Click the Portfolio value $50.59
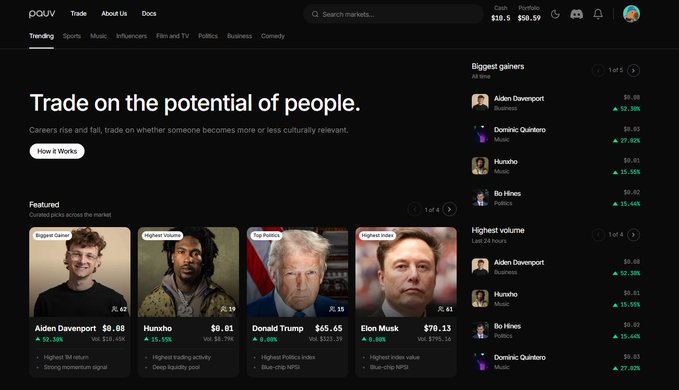The width and height of the screenshot is (679, 390). point(529,18)
